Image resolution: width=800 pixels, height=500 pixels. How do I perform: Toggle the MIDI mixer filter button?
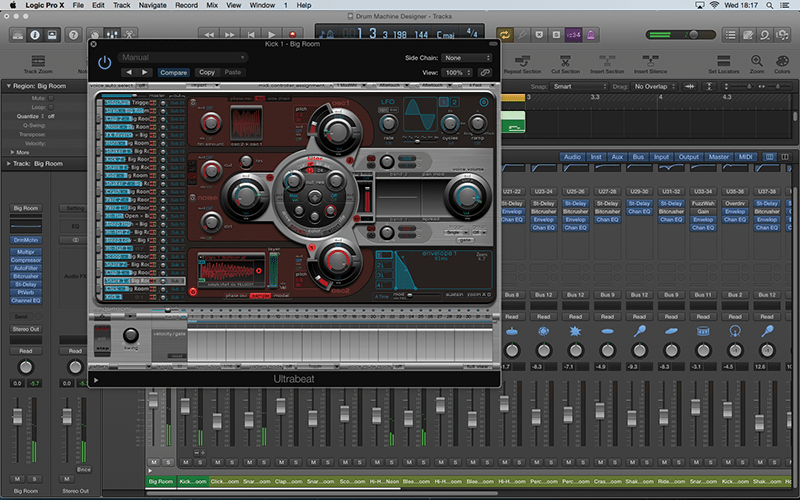745,157
